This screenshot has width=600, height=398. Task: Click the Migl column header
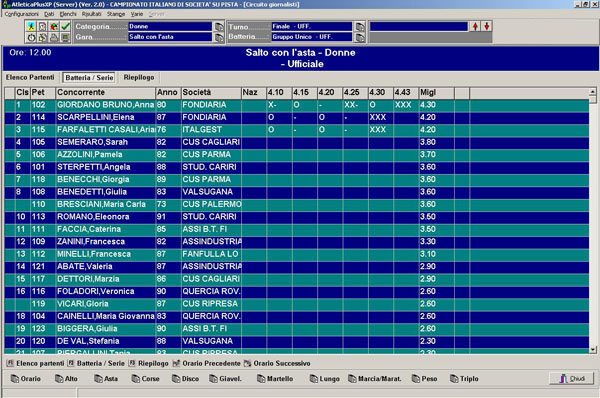coord(436,93)
